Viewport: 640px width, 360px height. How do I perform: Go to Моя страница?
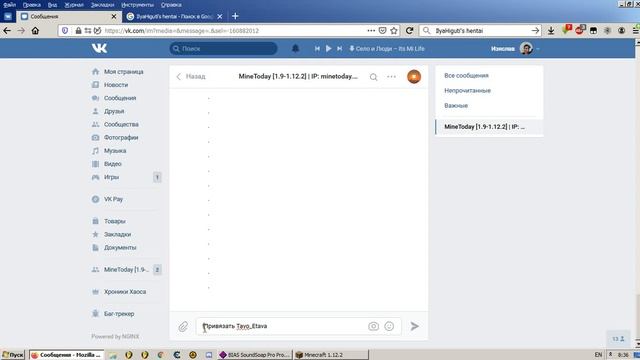click(123, 71)
